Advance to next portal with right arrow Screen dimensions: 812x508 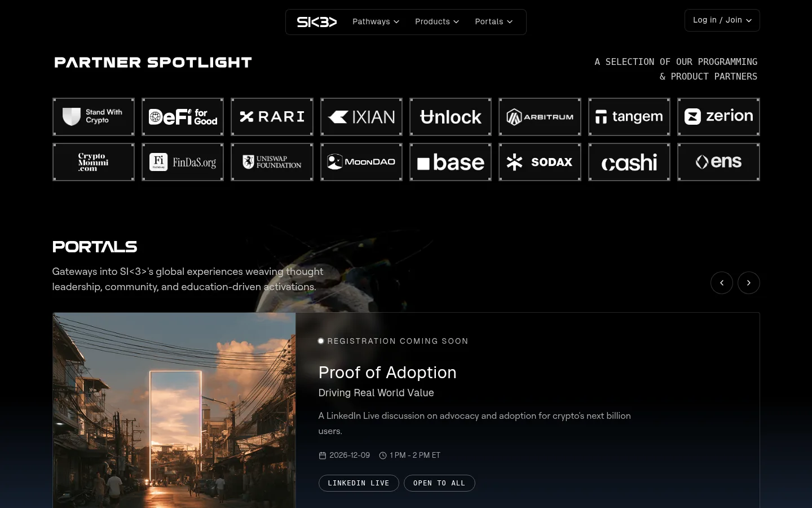coord(749,283)
